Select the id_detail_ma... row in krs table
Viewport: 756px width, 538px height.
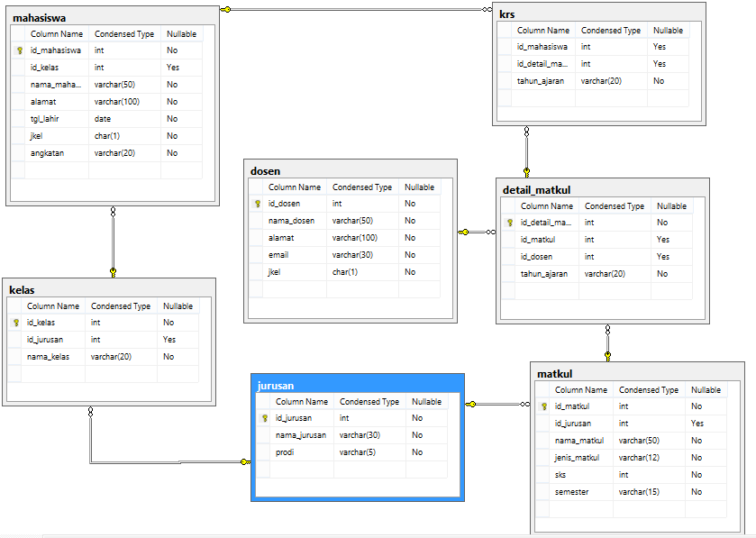[x=594, y=64]
